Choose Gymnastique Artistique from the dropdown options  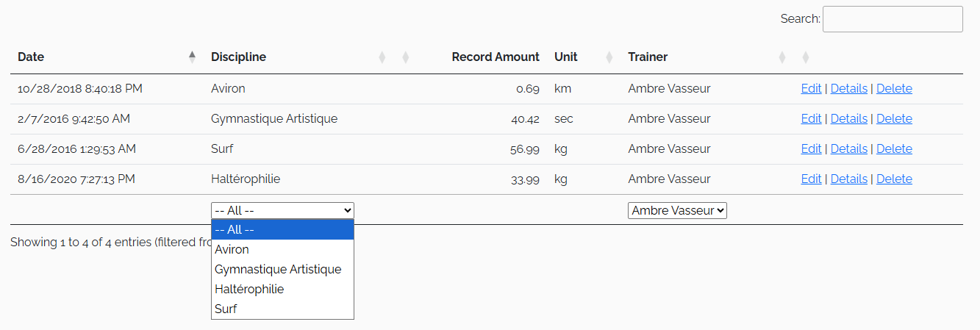[x=282, y=270]
